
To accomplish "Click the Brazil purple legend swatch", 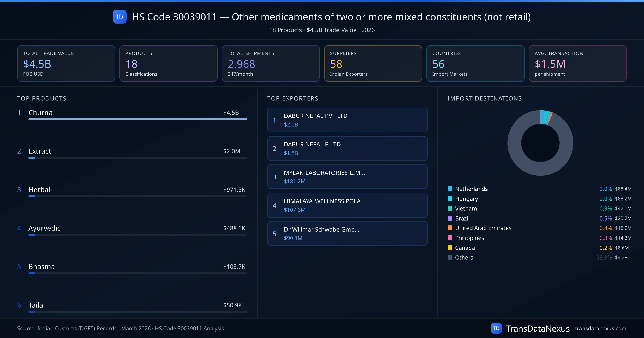I will point(450,218).
